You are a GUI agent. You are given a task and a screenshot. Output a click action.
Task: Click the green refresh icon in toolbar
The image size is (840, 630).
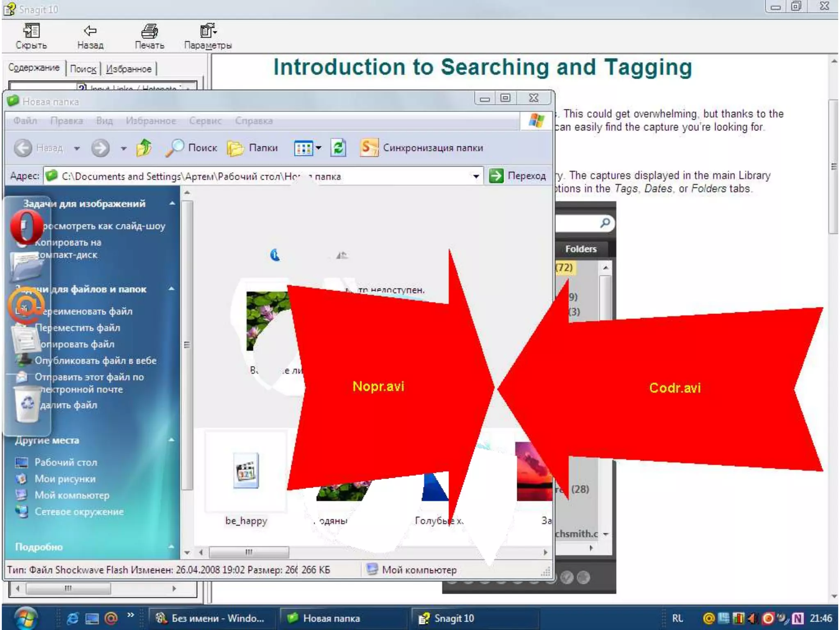[338, 148]
